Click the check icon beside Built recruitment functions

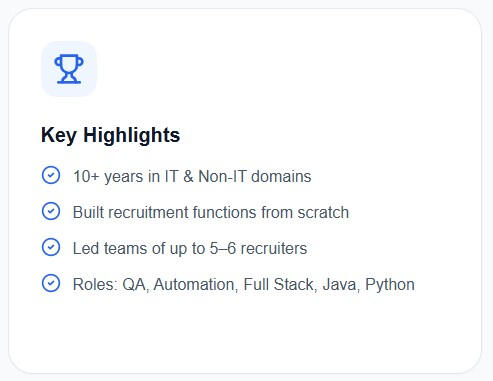[51, 211]
